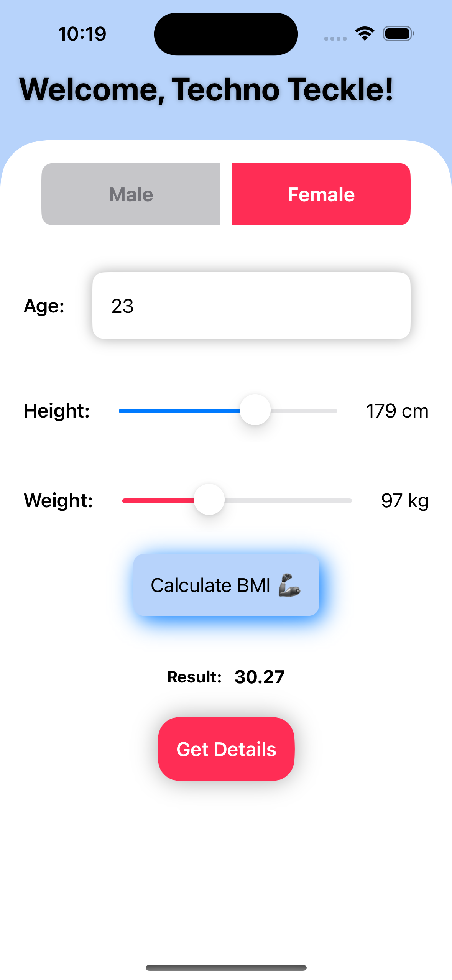Image resolution: width=452 pixels, height=980 pixels.
Task: Click the Result value 30.27
Action: (258, 677)
